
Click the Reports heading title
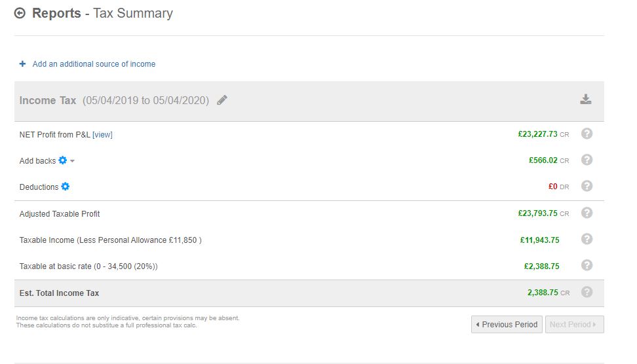pyautogui.click(x=56, y=13)
